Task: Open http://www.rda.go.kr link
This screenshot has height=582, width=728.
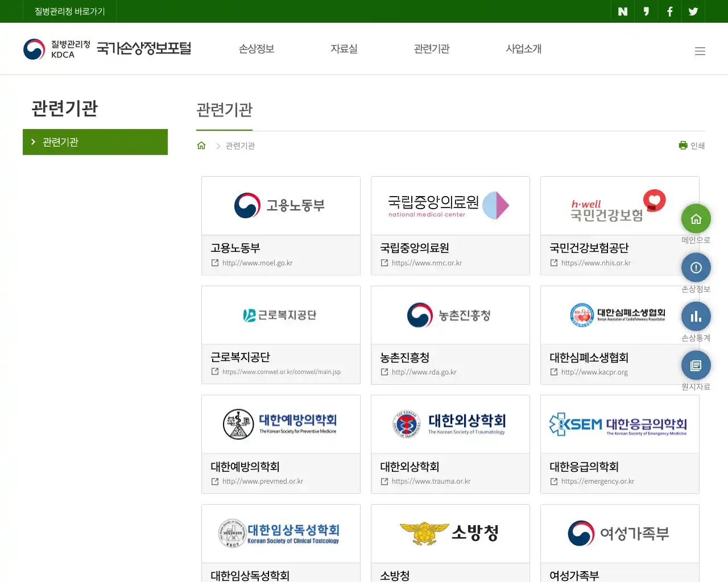Action: [x=424, y=372]
